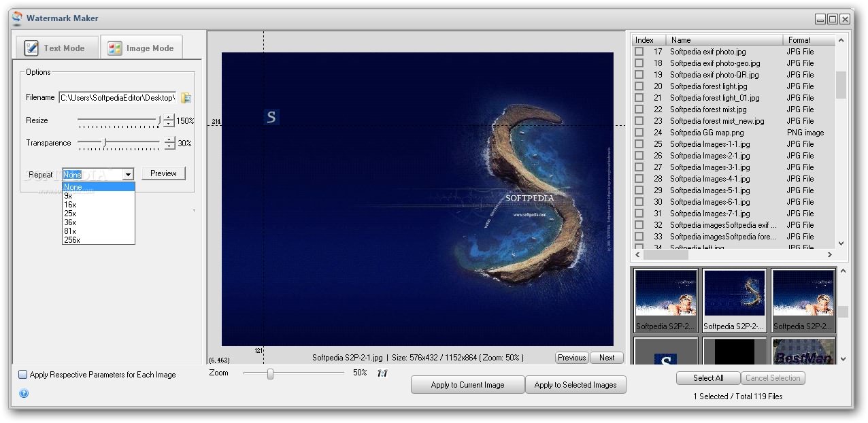Screen dimensions: 868x423
Task: Tick the checkbox for Softpedia forest light.jpg
Action: point(639,86)
